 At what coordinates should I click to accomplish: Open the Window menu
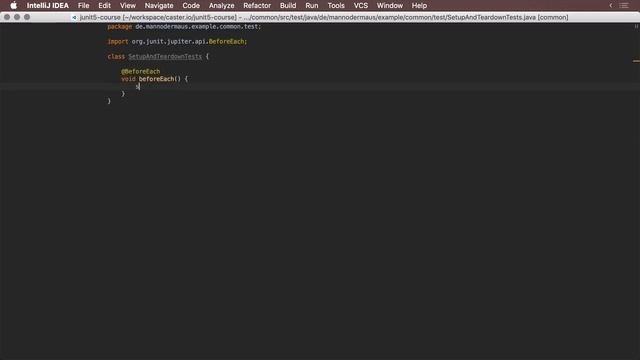[x=390, y=5]
